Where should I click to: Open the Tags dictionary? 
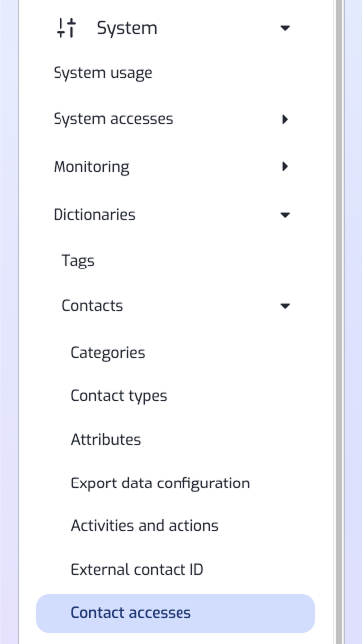click(78, 261)
